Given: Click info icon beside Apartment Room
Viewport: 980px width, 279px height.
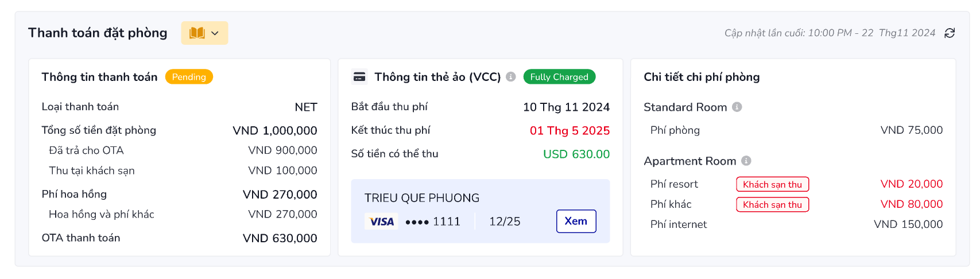Looking at the screenshot, I should (x=746, y=161).
